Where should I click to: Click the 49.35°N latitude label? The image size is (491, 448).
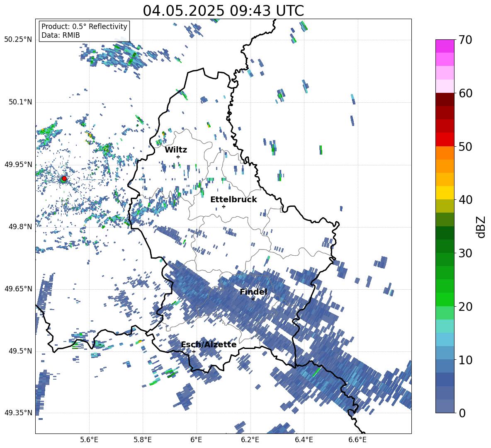(18, 413)
